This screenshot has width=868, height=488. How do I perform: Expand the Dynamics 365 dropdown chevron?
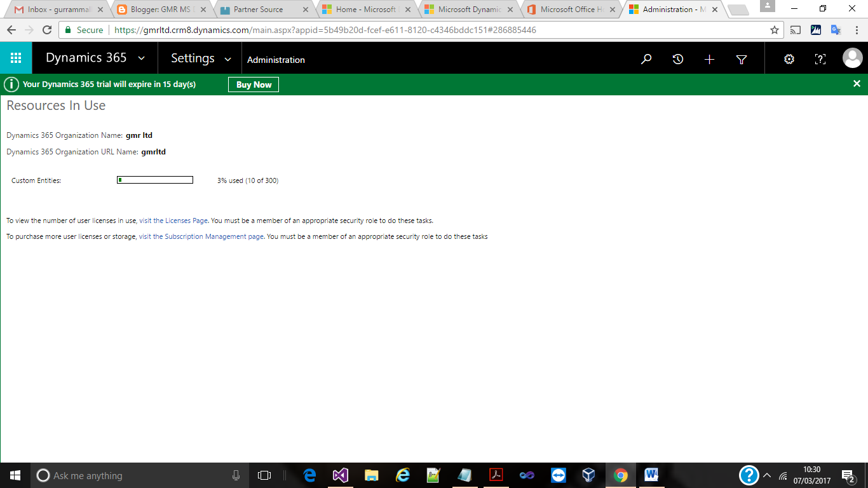coord(141,58)
